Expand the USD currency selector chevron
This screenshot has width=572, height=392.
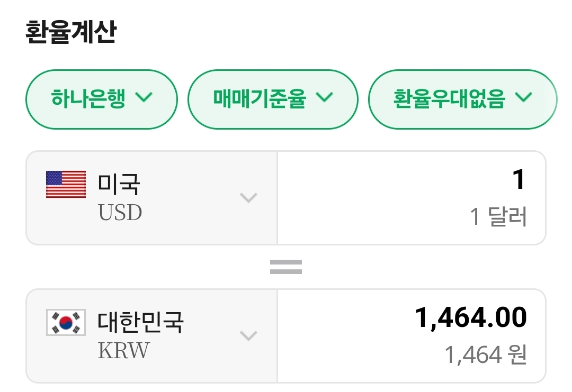tap(248, 198)
